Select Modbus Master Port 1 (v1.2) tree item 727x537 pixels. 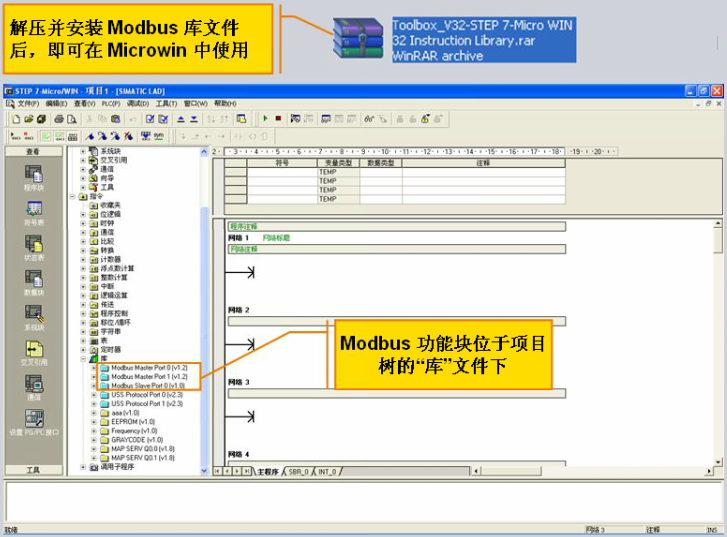pos(149,377)
